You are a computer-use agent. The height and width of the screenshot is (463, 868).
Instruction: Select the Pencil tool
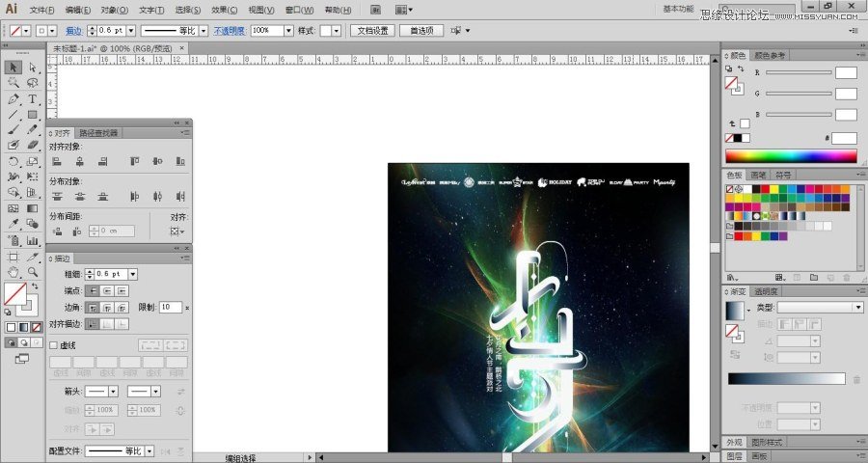point(33,129)
